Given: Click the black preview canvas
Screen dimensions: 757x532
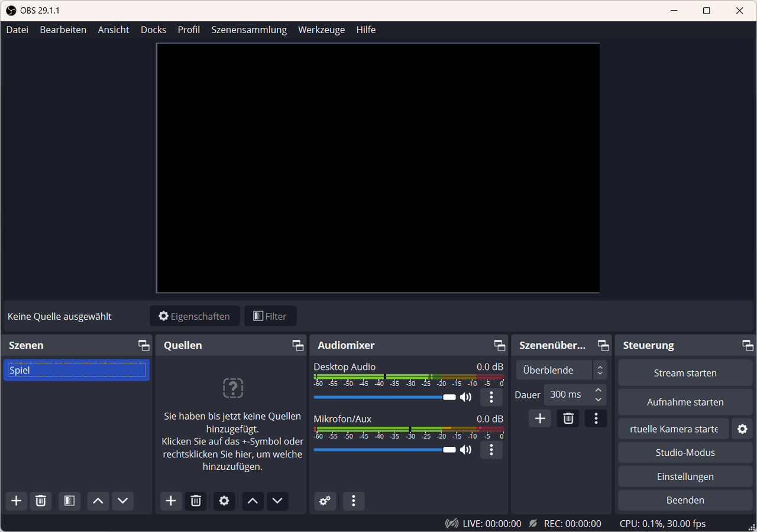Looking at the screenshot, I should coord(378,168).
